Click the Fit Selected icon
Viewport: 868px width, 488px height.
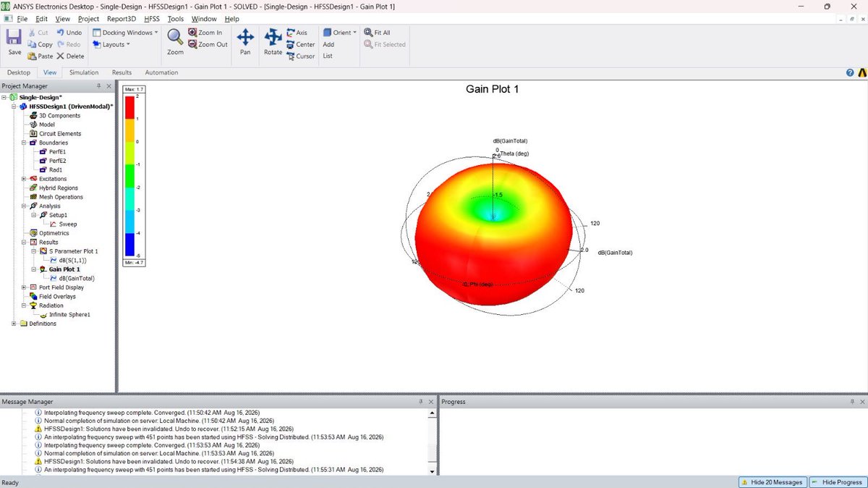(x=368, y=44)
